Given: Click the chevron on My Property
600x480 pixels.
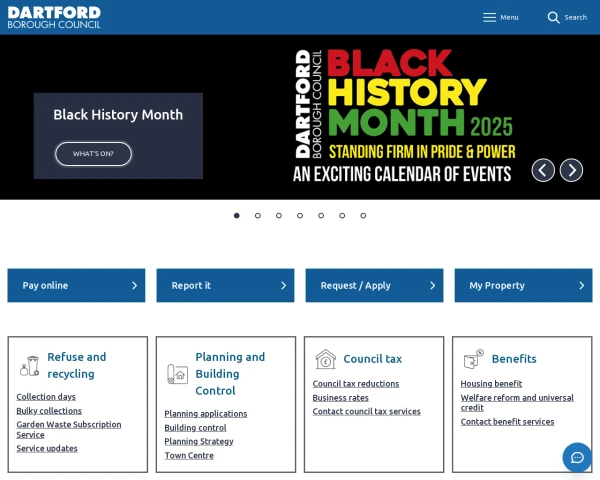Looking at the screenshot, I should [582, 286].
